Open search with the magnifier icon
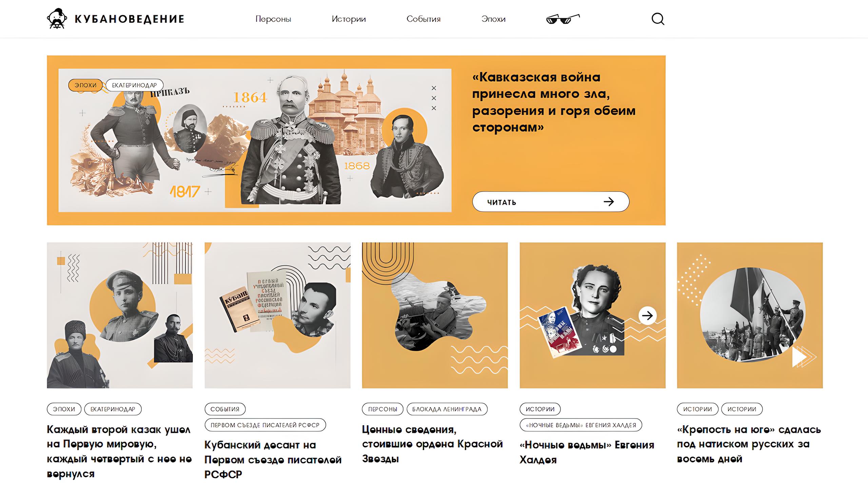This screenshot has width=868, height=488. [x=658, y=19]
